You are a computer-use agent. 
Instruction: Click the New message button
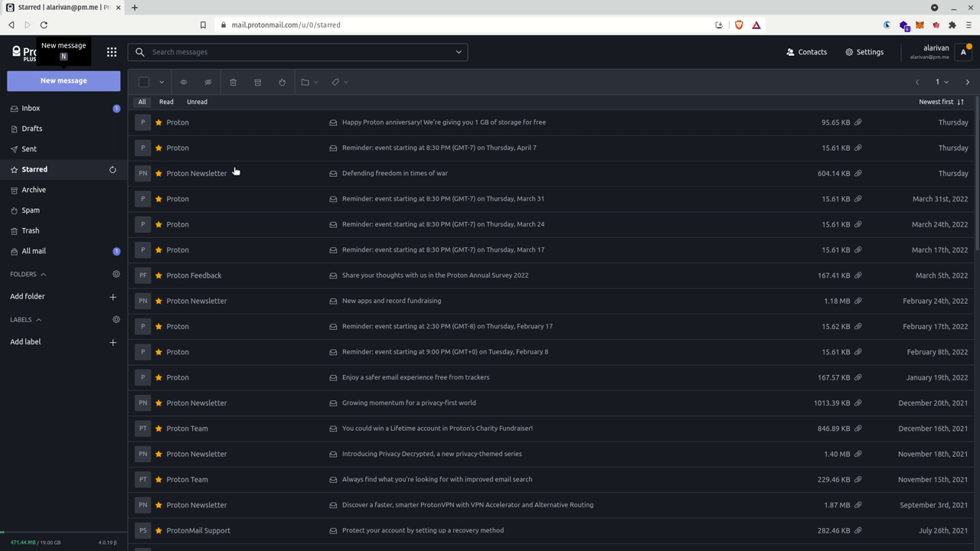pyautogui.click(x=64, y=80)
